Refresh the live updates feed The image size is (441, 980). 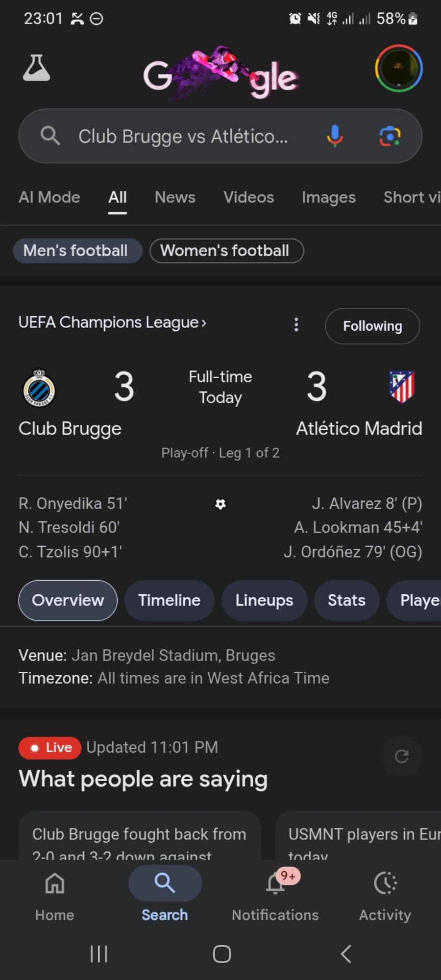[402, 756]
